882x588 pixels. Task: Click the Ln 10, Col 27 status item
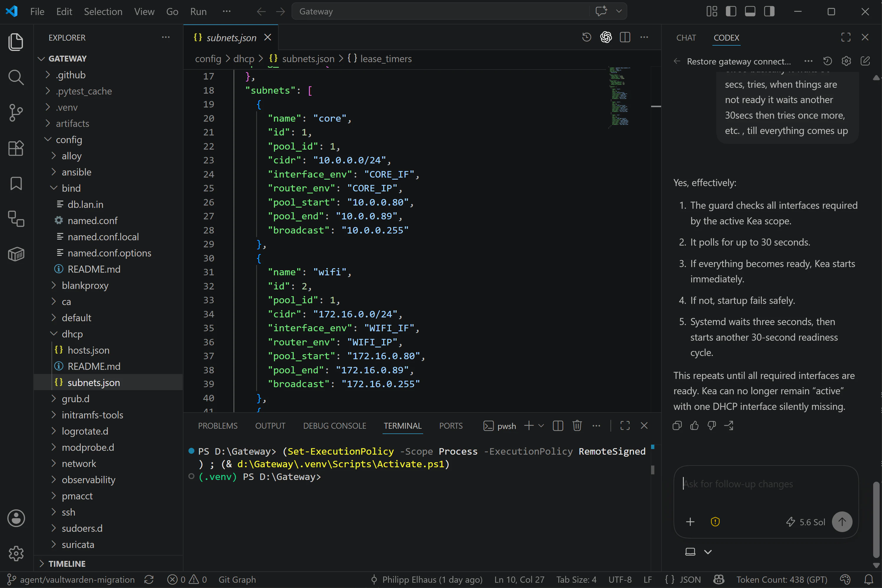(x=519, y=579)
